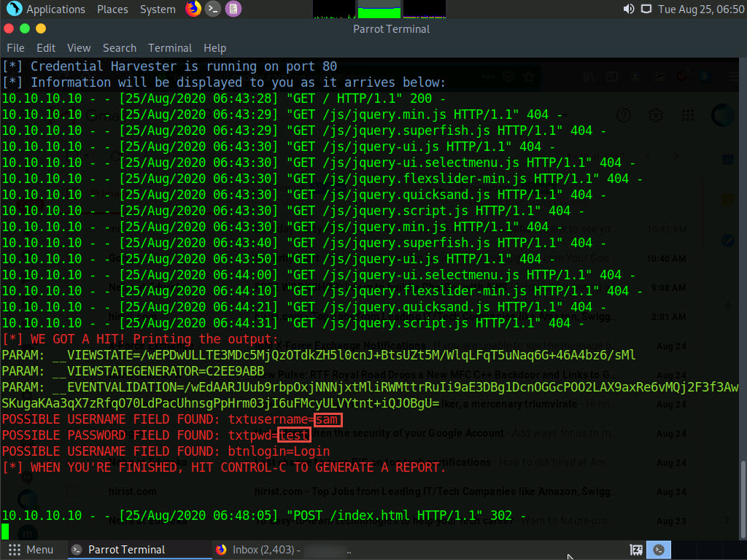Click the yellow window button of Parrot Terminal

[41, 28]
